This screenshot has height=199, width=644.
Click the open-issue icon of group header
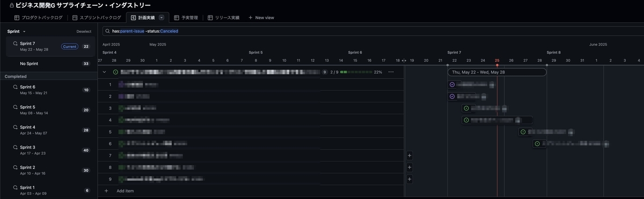pos(115,71)
